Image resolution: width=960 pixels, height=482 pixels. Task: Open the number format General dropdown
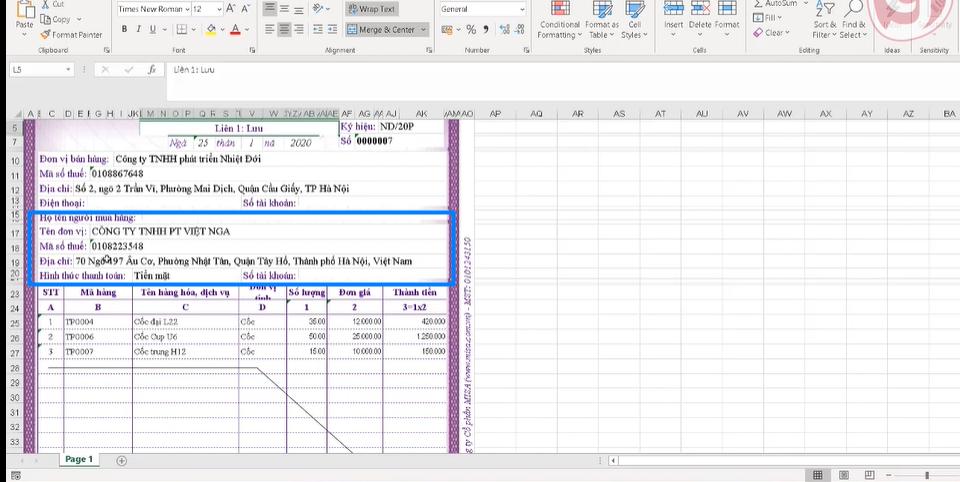coord(522,9)
